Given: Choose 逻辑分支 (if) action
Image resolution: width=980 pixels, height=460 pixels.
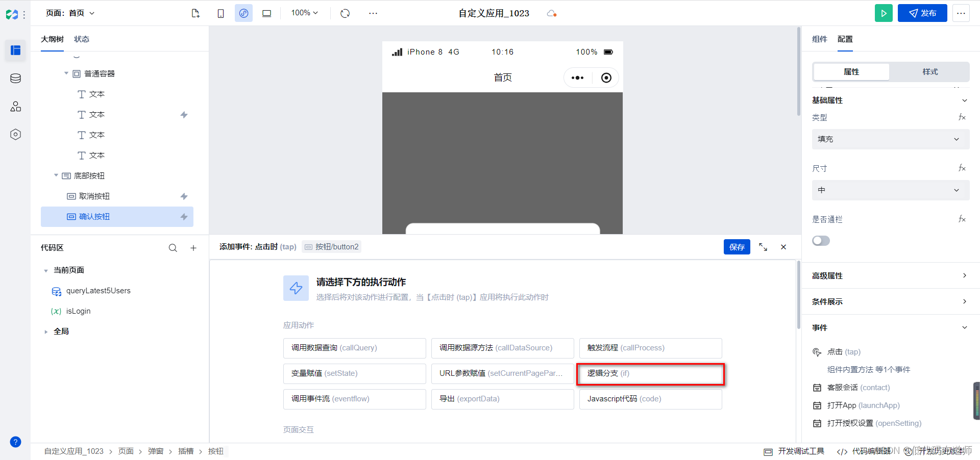Looking at the screenshot, I should [651, 373].
